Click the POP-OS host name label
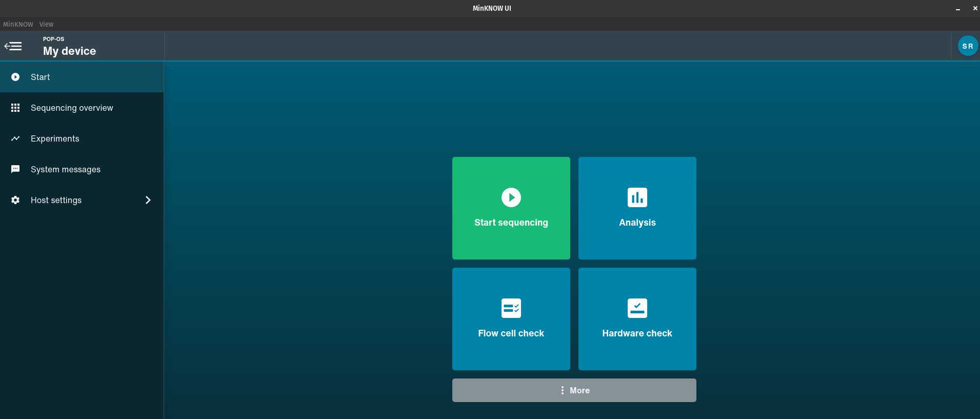This screenshot has height=419, width=980. [54, 39]
